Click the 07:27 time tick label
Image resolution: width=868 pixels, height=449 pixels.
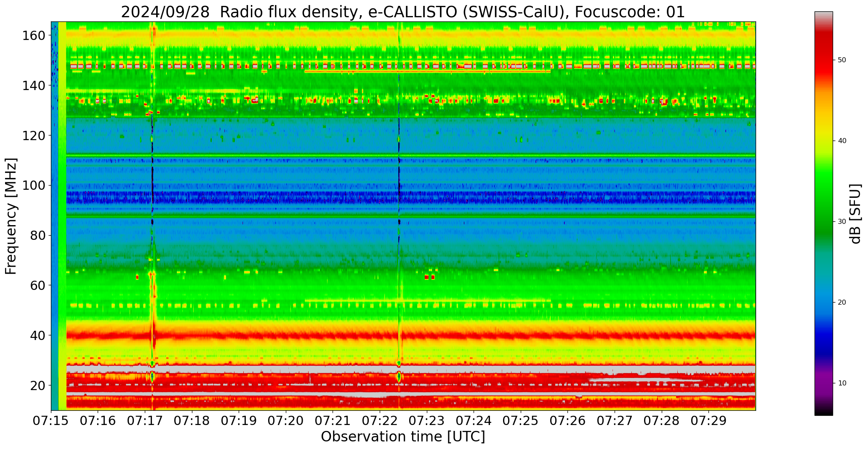[x=615, y=420]
